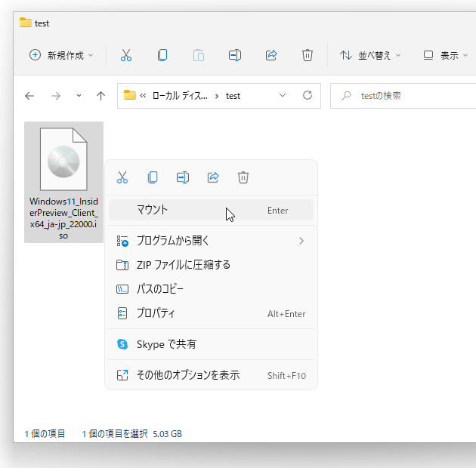Click the Rename icon in the top toolbar
The width and height of the screenshot is (476, 468).
point(235,55)
